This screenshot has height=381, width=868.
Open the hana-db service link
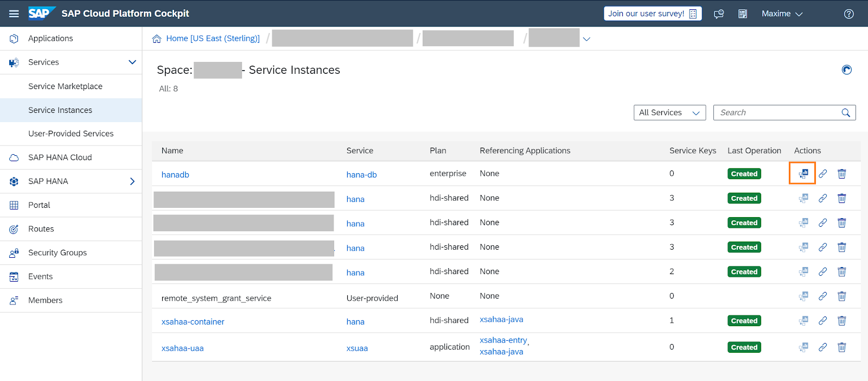coord(361,175)
